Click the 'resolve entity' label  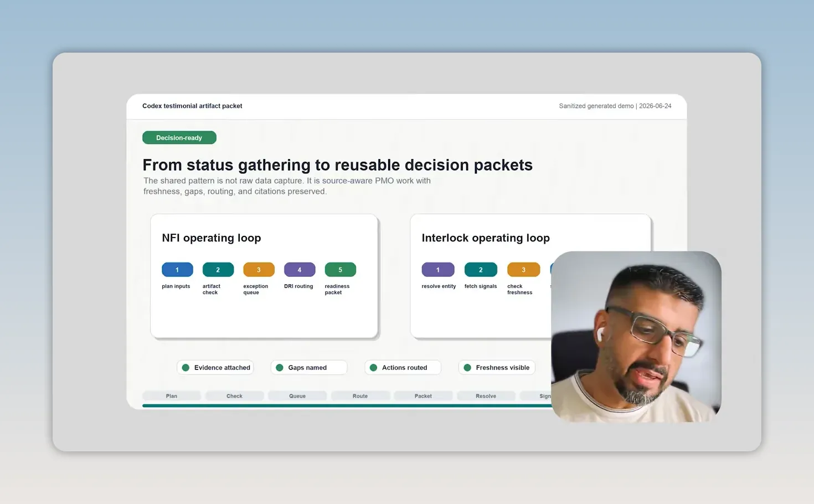tap(439, 286)
